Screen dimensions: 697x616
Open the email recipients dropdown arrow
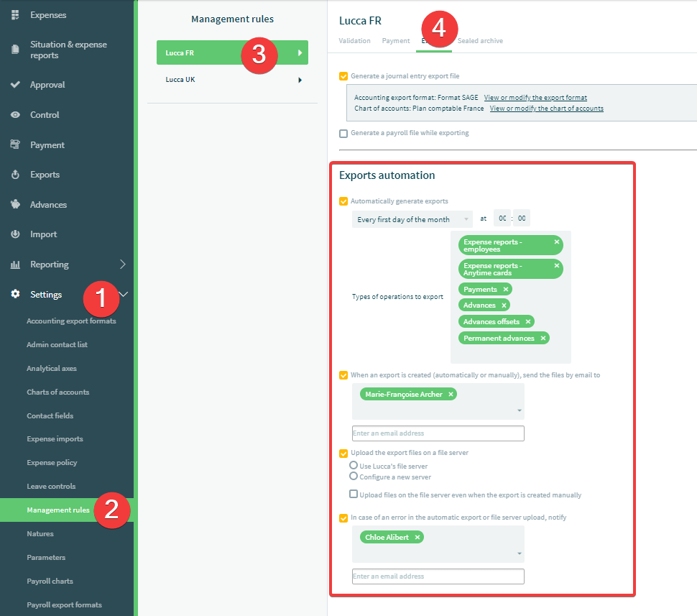click(520, 410)
